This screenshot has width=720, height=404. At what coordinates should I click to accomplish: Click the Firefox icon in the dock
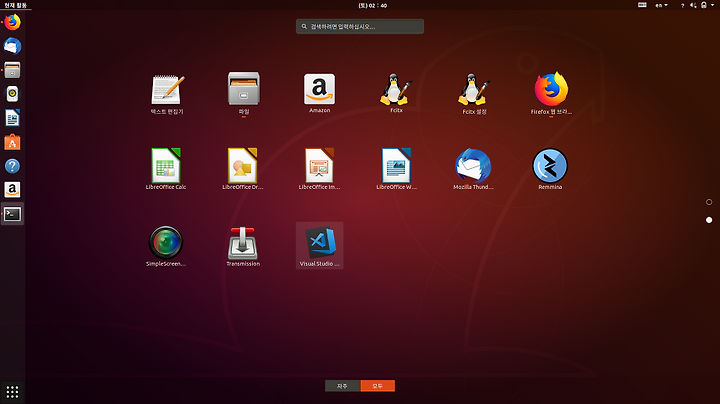pos(12,22)
